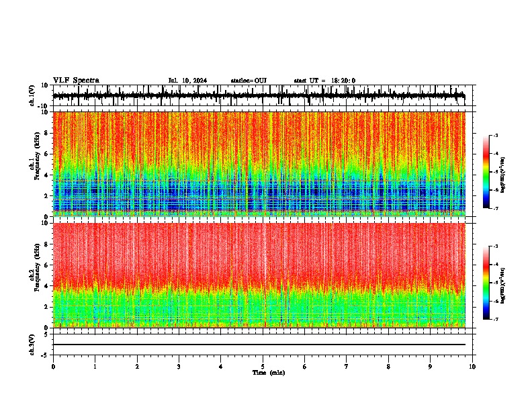The image size is (532, 411).
Task: Click the '-3' label atop ch.1 color scale
Action: coord(495,135)
